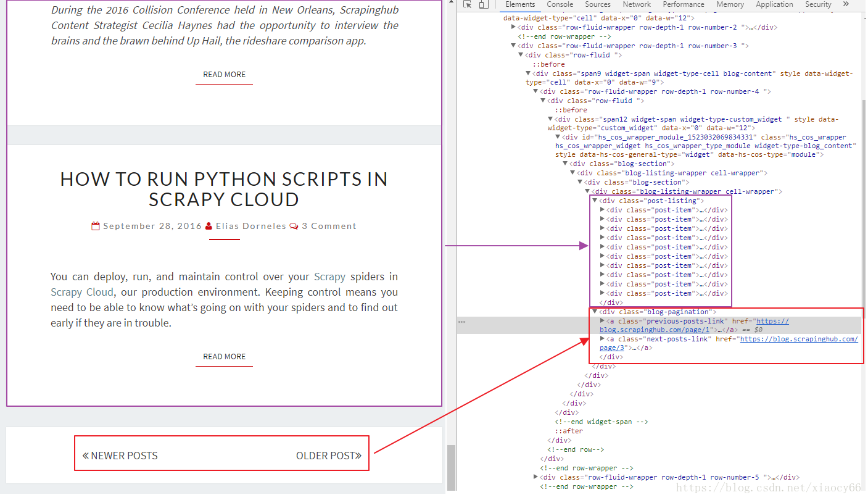This screenshot has width=868, height=500.
Task: Toggle the device toolbar icon
Action: point(484,4)
